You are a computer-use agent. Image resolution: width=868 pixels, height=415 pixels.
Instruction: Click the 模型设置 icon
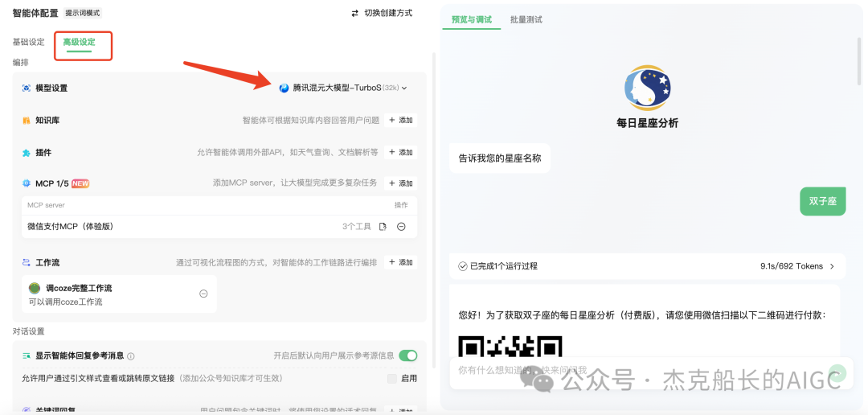[x=26, y=88]
